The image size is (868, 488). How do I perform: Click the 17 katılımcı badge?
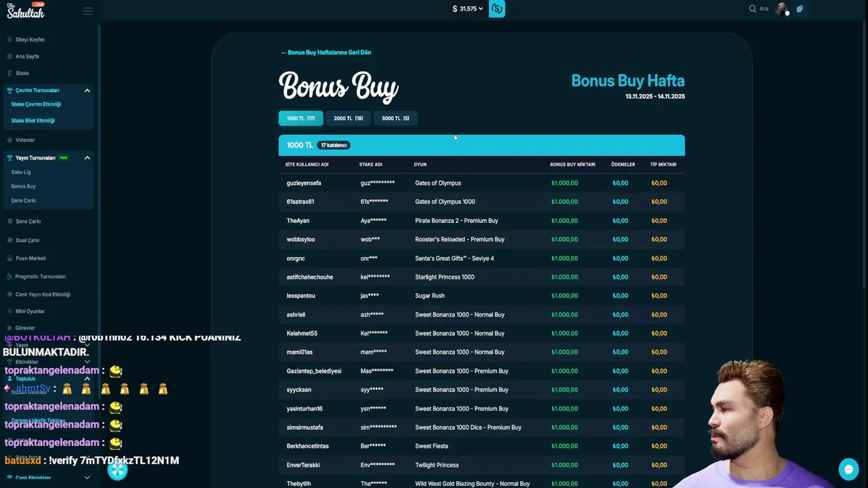(334, 145)
